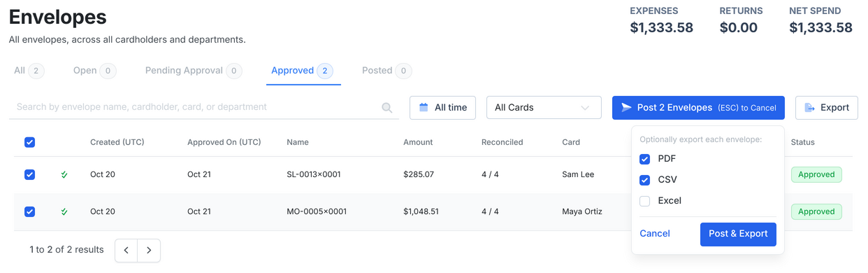This screenshot has width=868, height=273.
Task: Click the Export button
Action: [827, 108]
